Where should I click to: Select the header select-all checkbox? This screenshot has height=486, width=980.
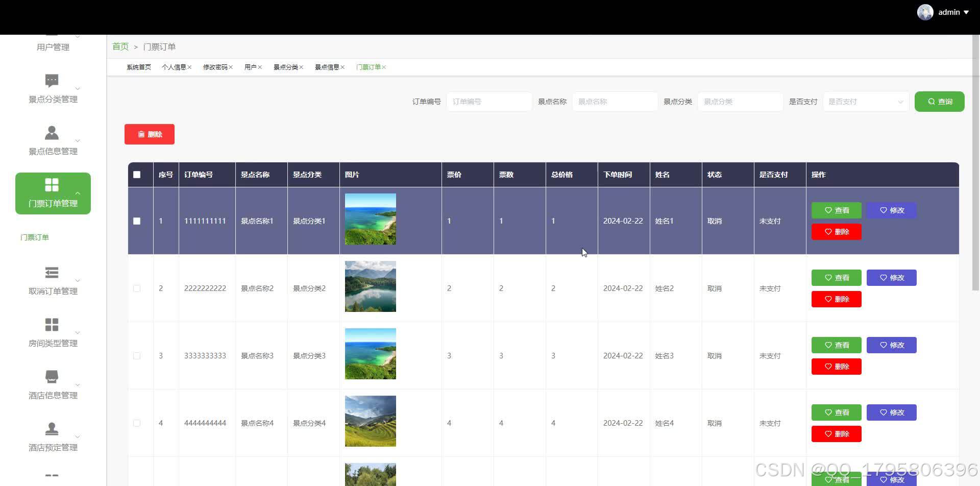tap(137, 175)
